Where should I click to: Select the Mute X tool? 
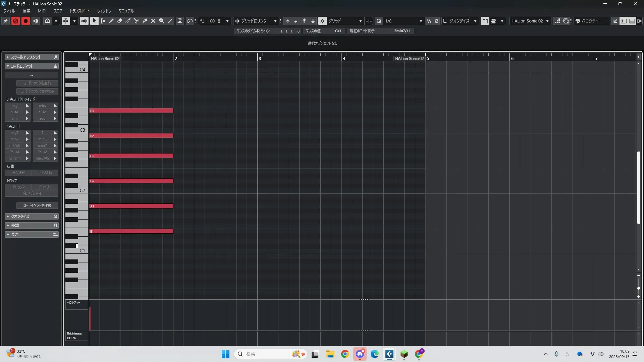153,21
